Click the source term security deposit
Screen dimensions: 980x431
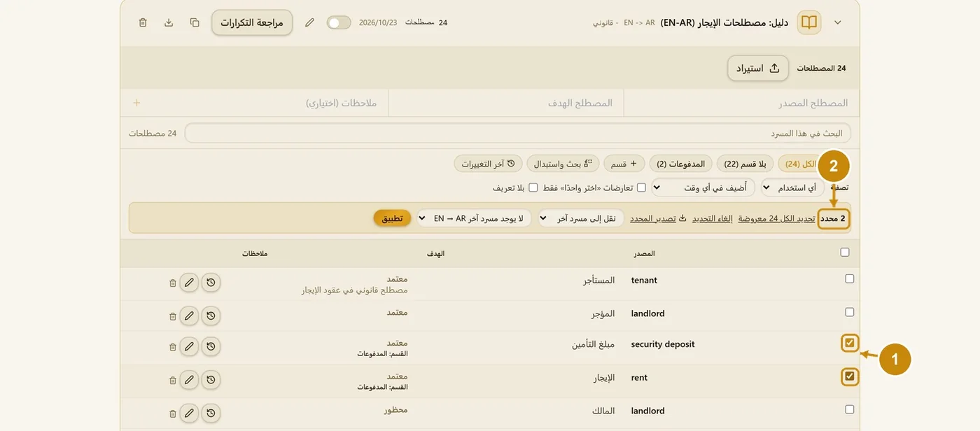(663, 344)
